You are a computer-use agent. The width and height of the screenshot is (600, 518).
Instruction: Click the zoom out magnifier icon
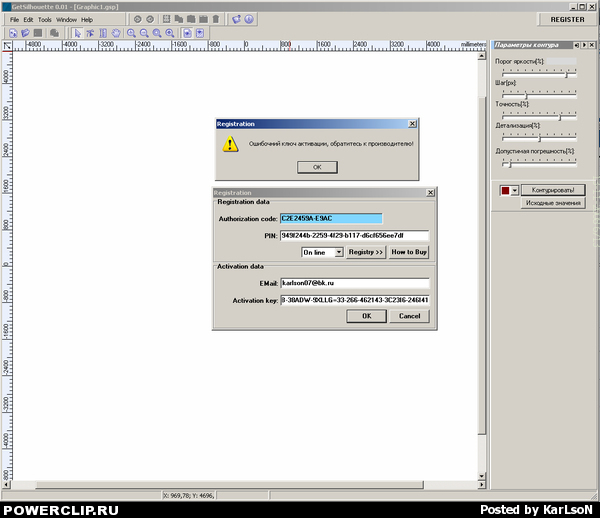point(144,33)
